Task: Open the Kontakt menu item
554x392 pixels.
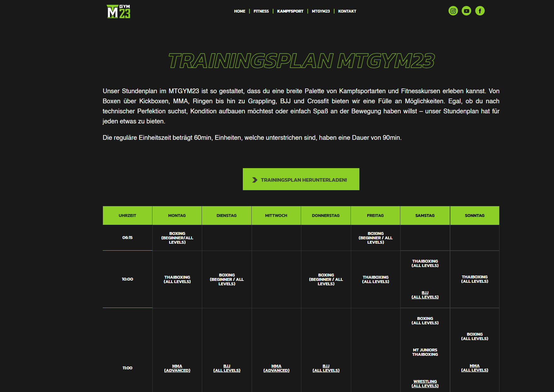Action: [x=347, y=11]
